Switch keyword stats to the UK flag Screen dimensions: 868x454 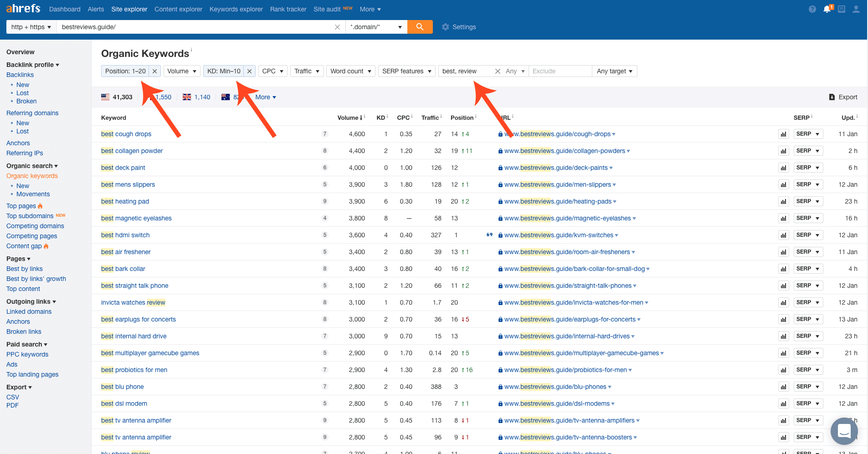[x=186, y=97]
